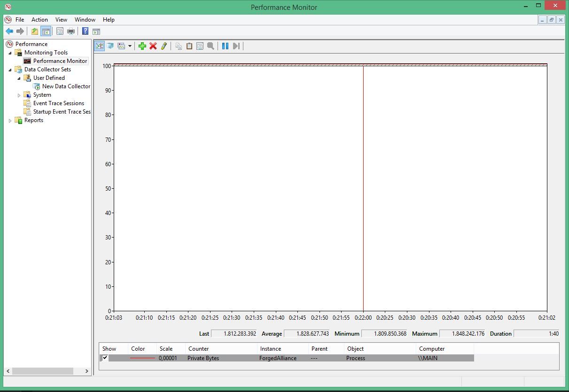
Task: Sort by the Scale column header
Action: coord(166,349)
